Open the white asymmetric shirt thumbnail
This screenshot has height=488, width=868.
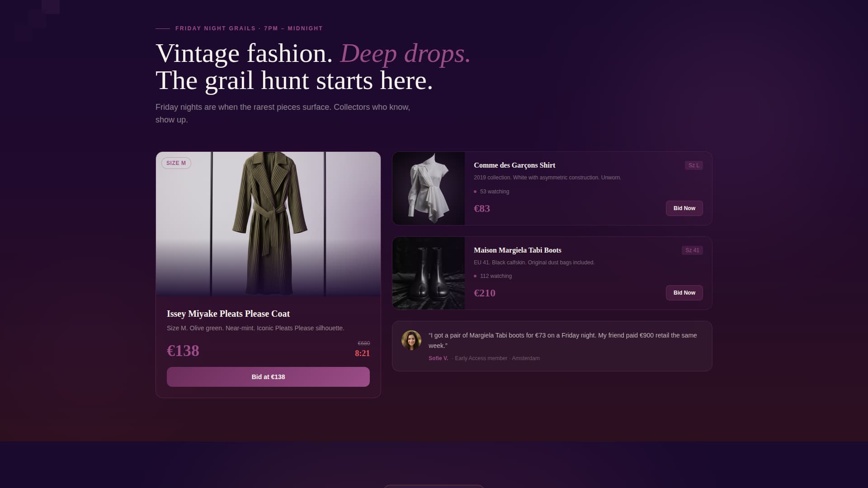coord(428,188)
